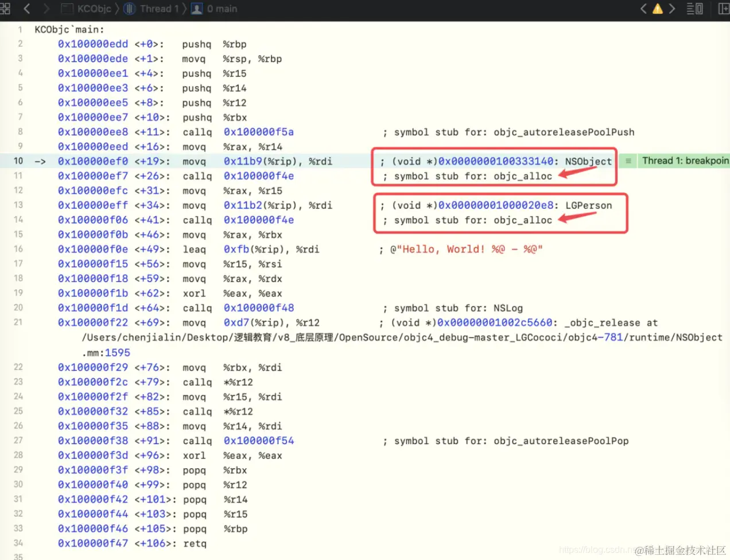Click the current instruction pointer arrow
The image size is (730, 560).
point(40,161)
